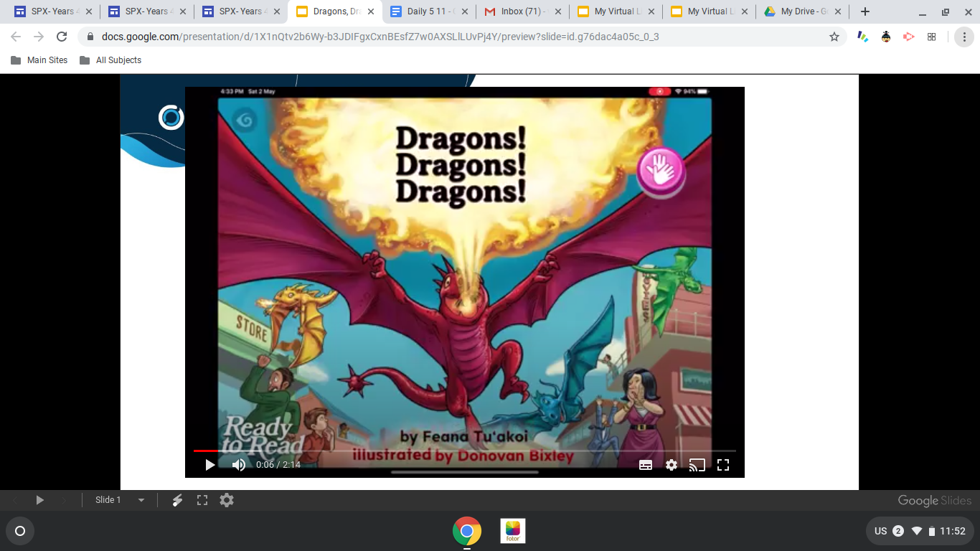Click the Google Slides logo link
The width and height of the screenshot is (980, 551).
tap(935, 501)
